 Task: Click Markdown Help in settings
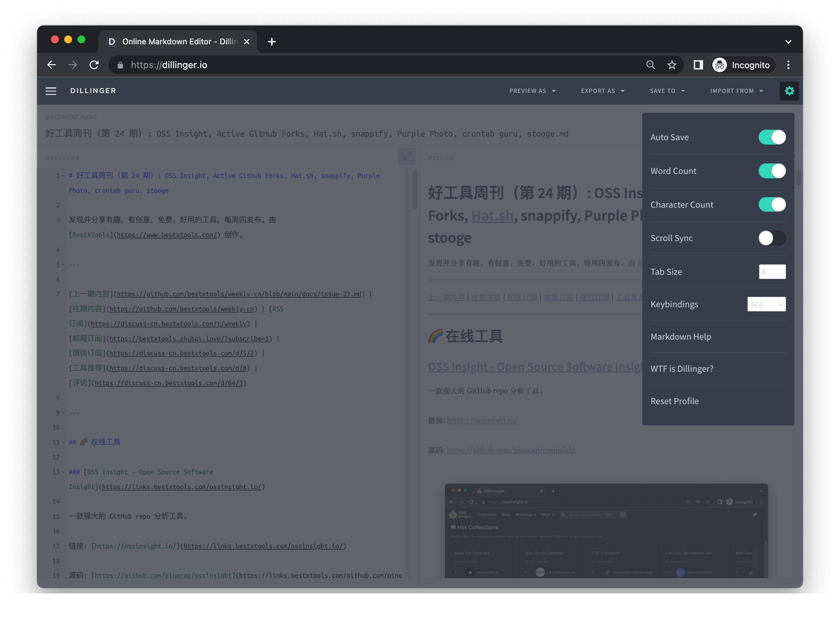pos(681,337)
